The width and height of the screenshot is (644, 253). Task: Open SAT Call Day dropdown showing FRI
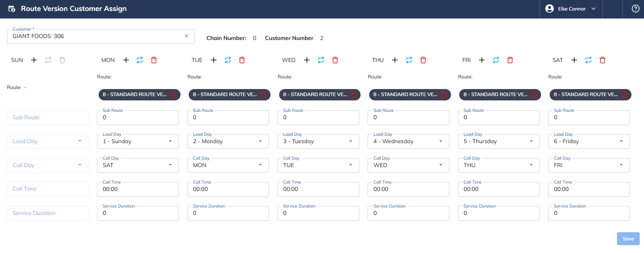click(x=589, y=165)
